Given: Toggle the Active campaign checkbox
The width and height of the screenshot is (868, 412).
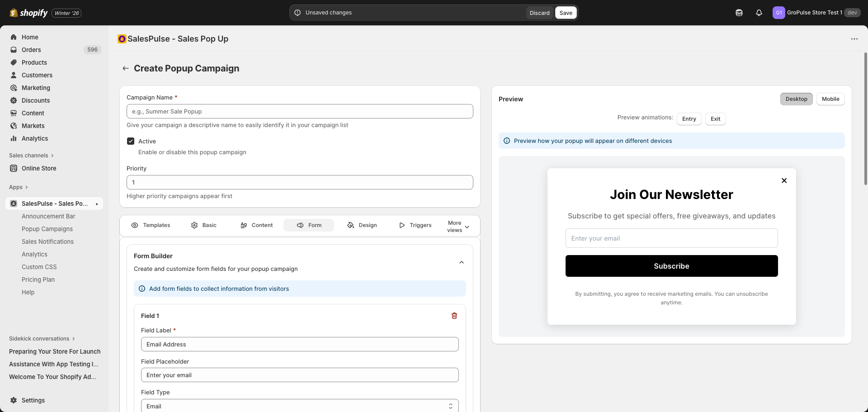Looking at the screenshot, I should click(131, 141).
